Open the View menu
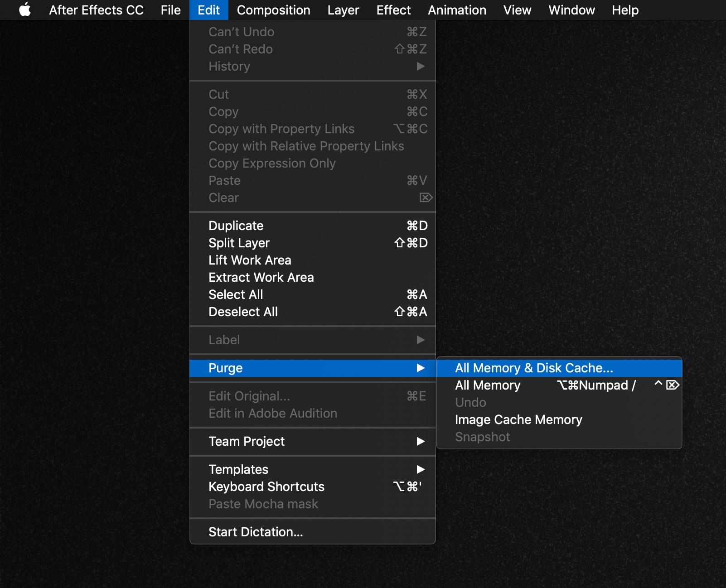The height and width of the screenshot is (588, 726). [x=517, y=10]
